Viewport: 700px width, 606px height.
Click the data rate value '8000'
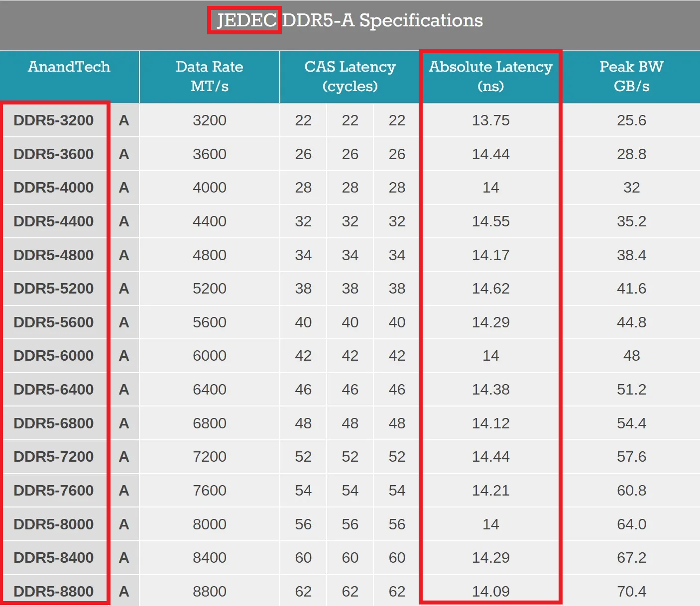210,524
